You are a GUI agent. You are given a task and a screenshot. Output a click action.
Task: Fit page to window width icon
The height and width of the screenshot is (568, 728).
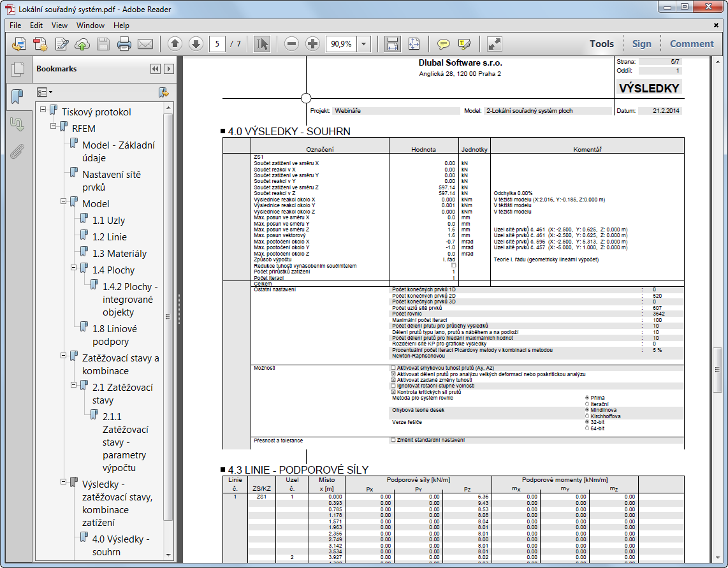pos(392,44)
